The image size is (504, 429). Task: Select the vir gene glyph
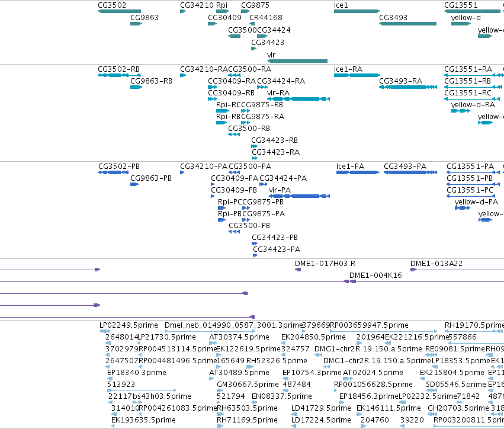click(x=297, y=61)
